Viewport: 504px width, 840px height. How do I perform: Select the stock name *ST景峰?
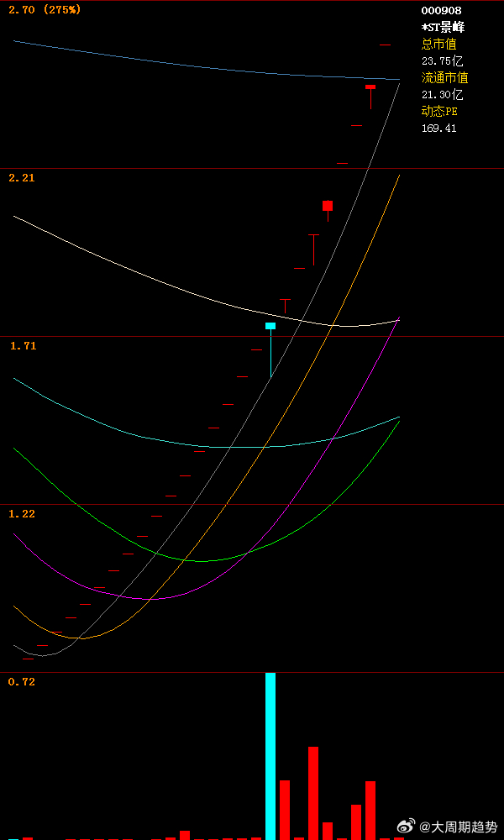click(443, 28)
